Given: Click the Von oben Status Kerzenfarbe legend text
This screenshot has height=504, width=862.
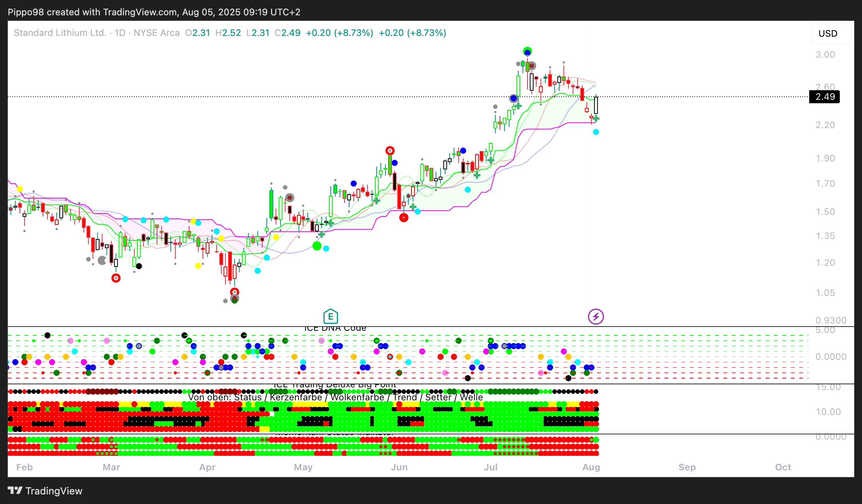Looking at the screenshot, I should [x=335, y=397].
